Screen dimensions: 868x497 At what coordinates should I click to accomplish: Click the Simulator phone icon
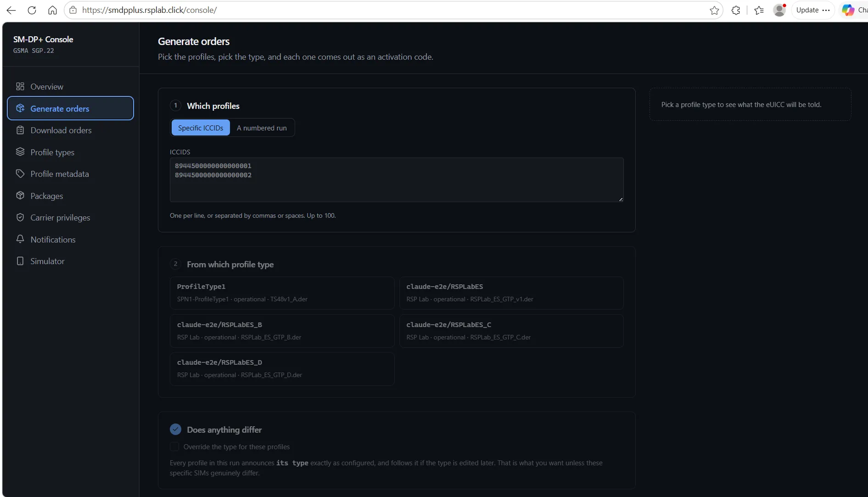coord(20,261)
